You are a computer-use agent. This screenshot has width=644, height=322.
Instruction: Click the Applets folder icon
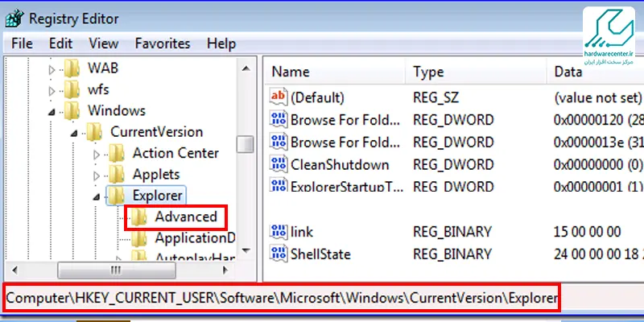point(117,175)
